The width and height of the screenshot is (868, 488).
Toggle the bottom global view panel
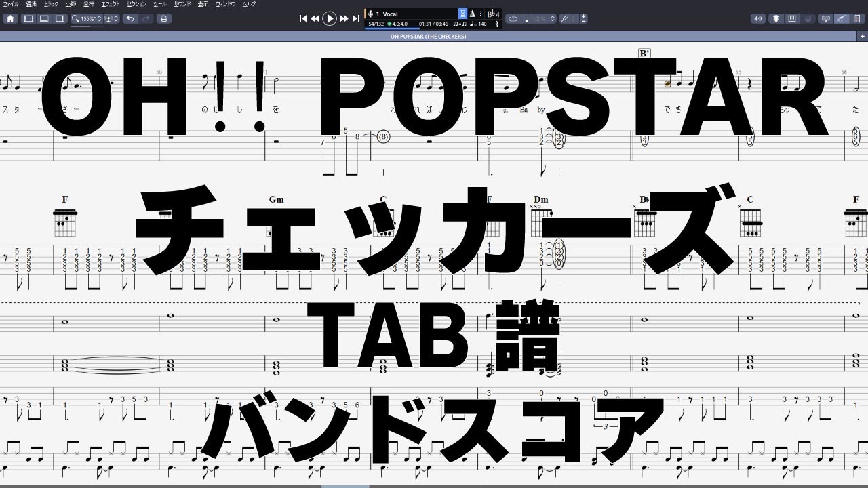pos(44,18)
